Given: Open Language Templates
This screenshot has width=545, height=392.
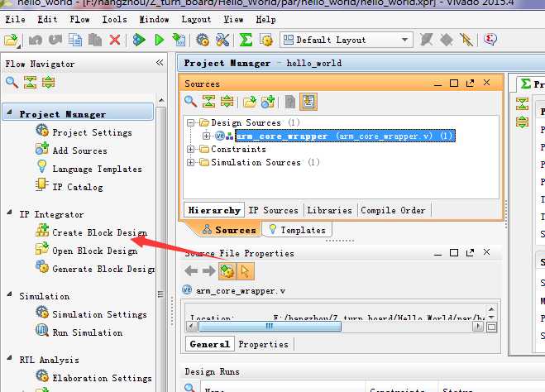Looking at the screenshot, I should [89, 169].
